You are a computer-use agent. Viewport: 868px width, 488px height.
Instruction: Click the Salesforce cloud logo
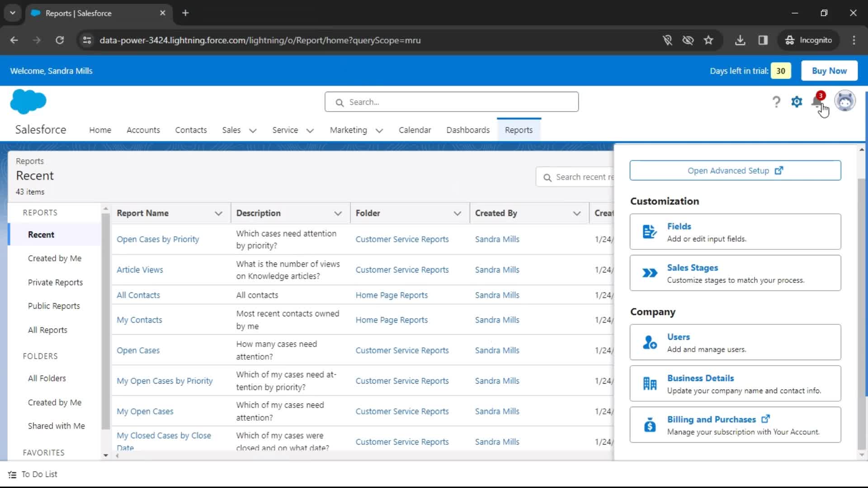[28, 101]
